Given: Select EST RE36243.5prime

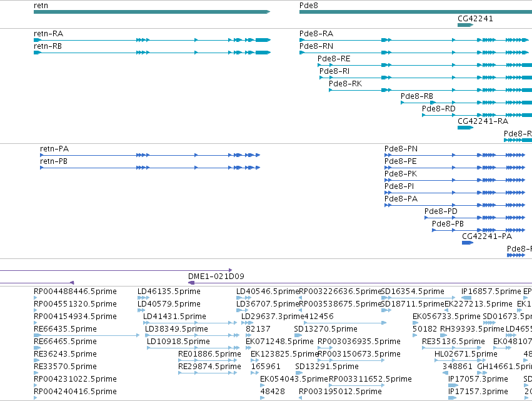Looking at the screenshot, I should pyautogui.click(x=65, y=355).
